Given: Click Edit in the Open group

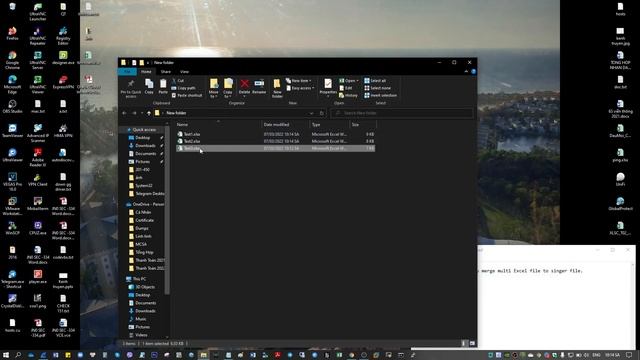Looking at the screenshot, I should click(346, 88).
